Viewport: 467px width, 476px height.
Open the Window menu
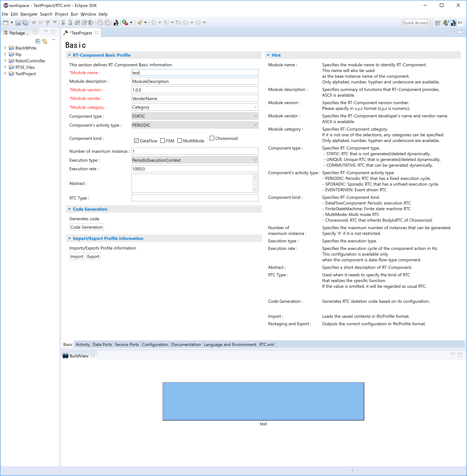pos(88,14)
